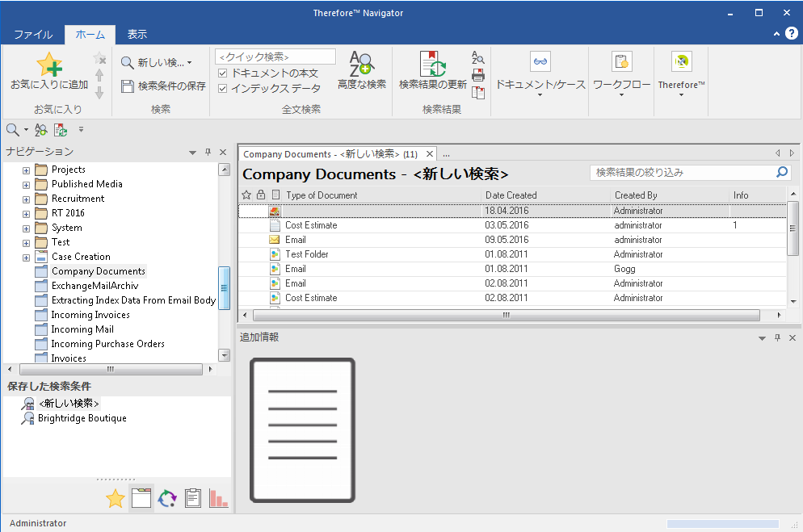Switch to the View (表示) ribbon tab

[x=137, y=34]
